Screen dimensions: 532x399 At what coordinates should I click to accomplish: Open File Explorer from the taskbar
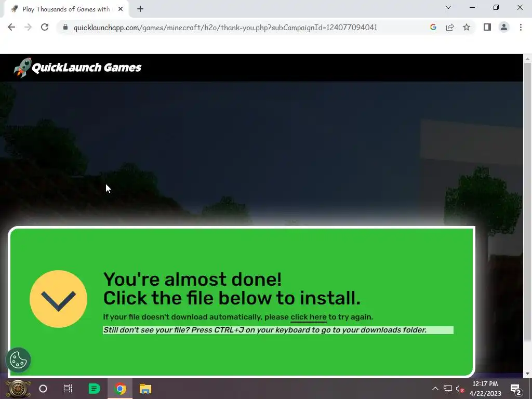pos(145,389)
